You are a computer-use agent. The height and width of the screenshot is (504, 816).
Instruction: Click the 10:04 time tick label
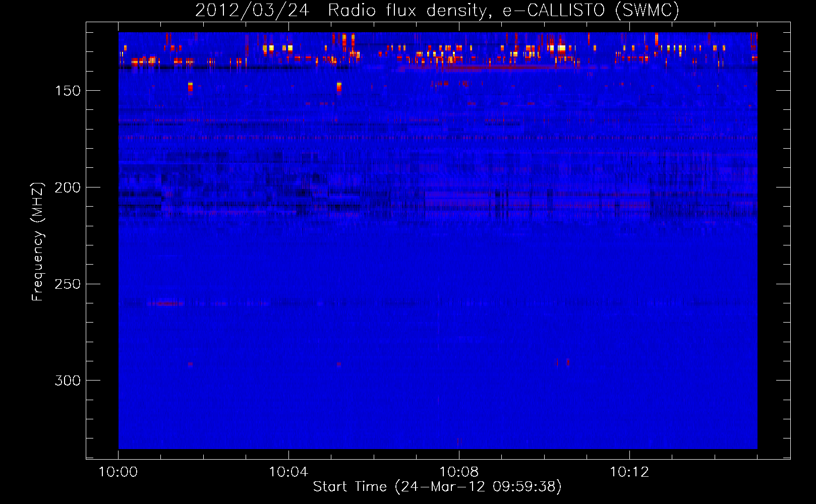[288, 472]
